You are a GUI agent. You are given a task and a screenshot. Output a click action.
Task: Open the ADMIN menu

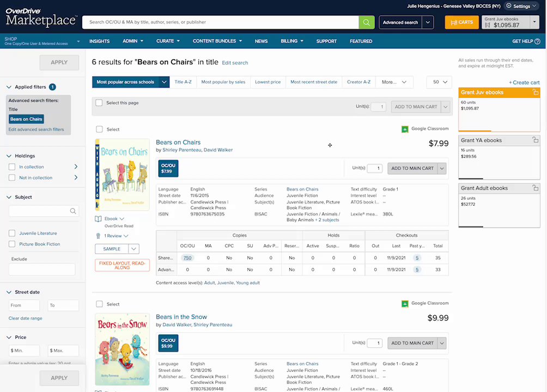(x=133, y=41)
